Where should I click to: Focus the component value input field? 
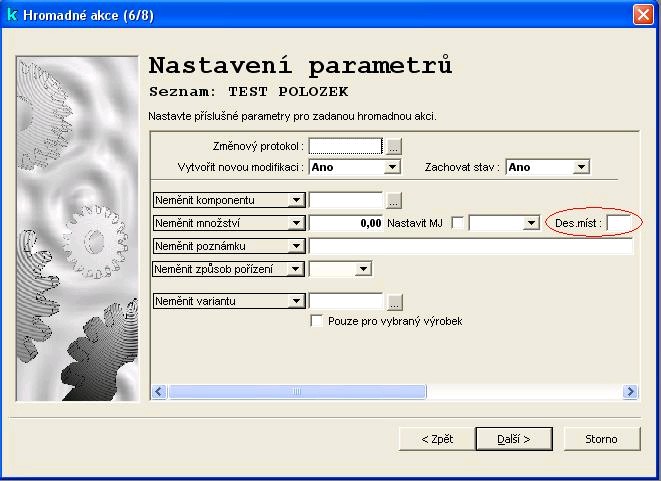(x=346, y=200)
